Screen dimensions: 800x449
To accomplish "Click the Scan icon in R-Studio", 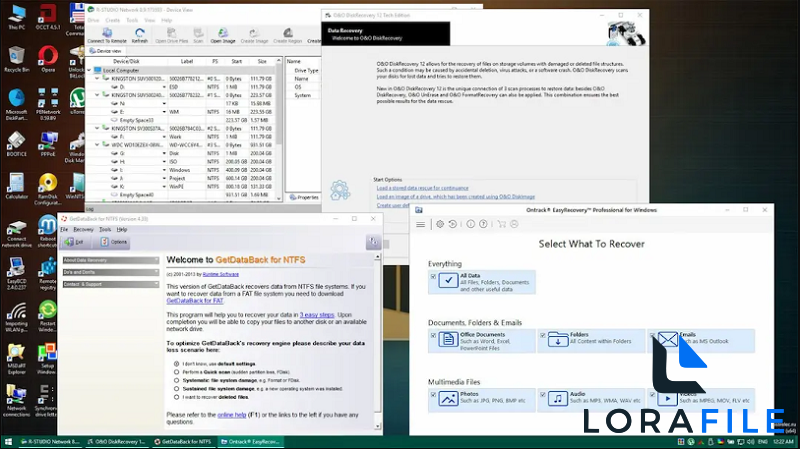I will (198, 33).
